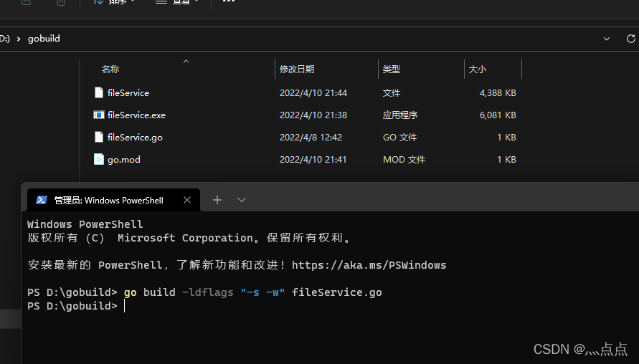Click the fileService file icon
This screenshot has width=639, height=364.
(99, 93)
